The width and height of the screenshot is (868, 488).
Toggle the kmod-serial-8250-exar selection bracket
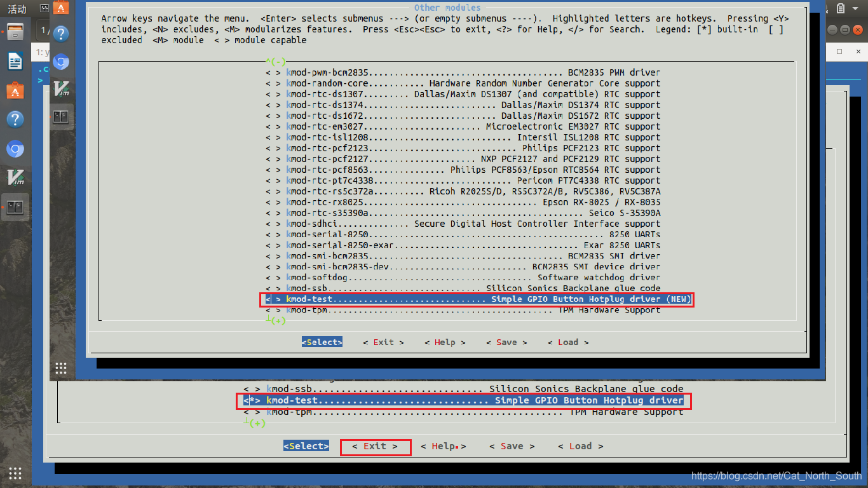(273, 245)
